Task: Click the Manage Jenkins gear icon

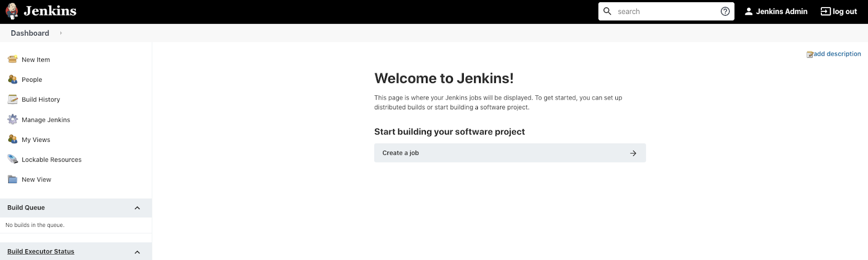Action: [12, 119]
